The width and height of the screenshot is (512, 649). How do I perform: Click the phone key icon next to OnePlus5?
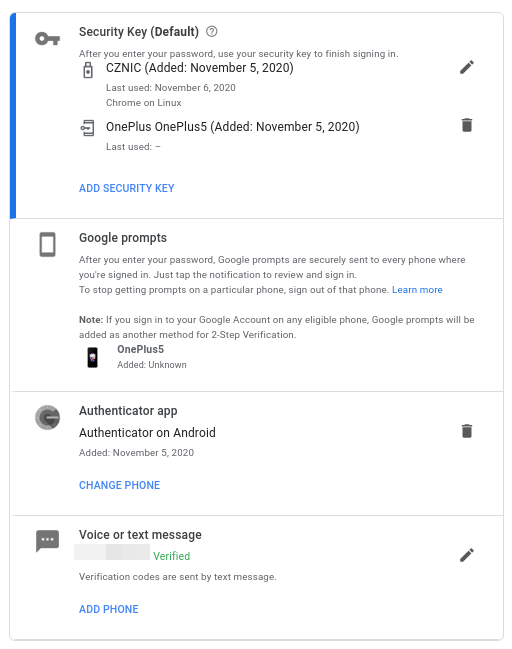88,128
